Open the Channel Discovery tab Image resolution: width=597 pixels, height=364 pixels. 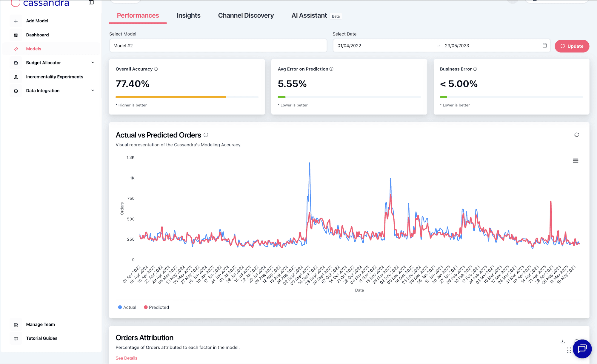coord(246,16)
